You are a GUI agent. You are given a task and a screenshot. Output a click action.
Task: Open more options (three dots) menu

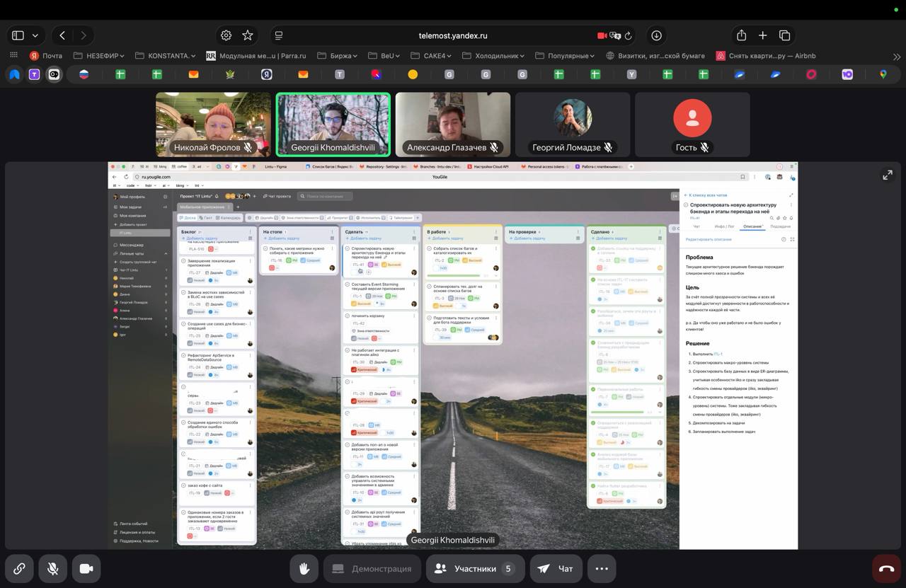[x=602, y=568]
